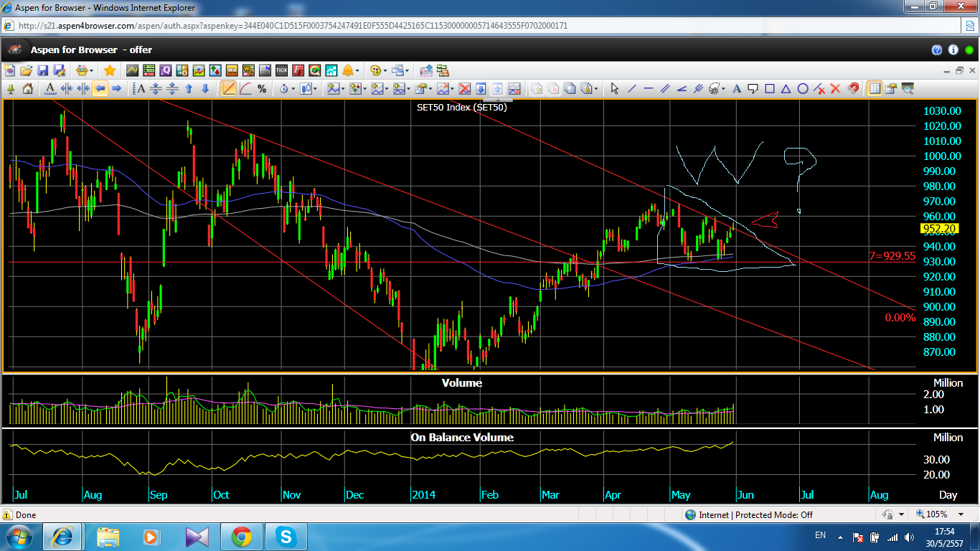The height and width of the screenshot is (551, 980).
Task: Open Skype from the Windows taskbar
Action: pos(286,537)
